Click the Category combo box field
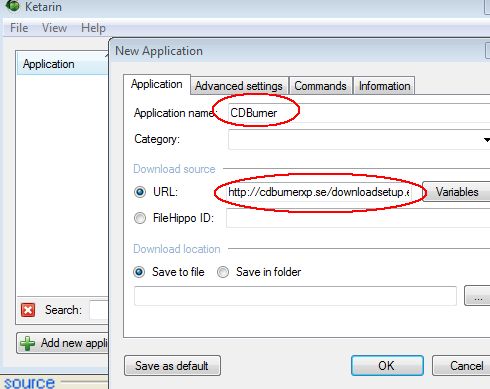The width and height of the screenshot is (490, 389). [359, 140]
